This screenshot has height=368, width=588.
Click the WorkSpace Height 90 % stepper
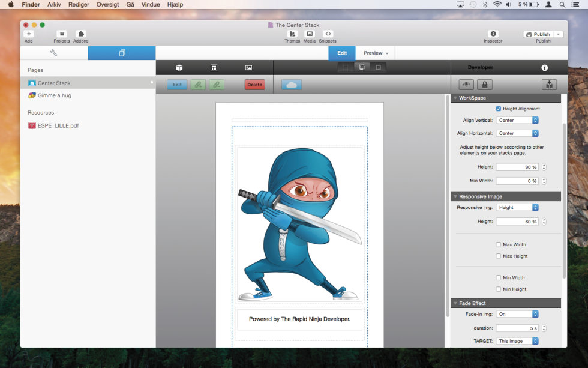point(544,167)
